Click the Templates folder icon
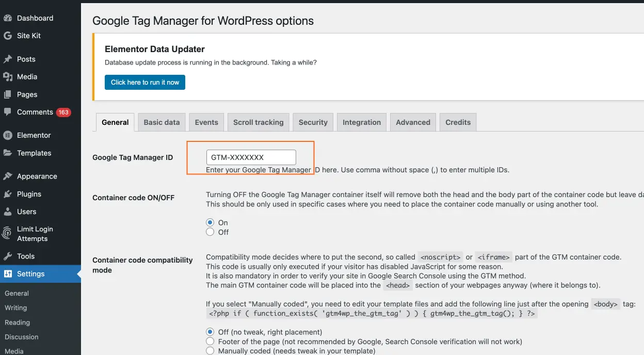This screenshot has height=355, width=644. (8, 153)
